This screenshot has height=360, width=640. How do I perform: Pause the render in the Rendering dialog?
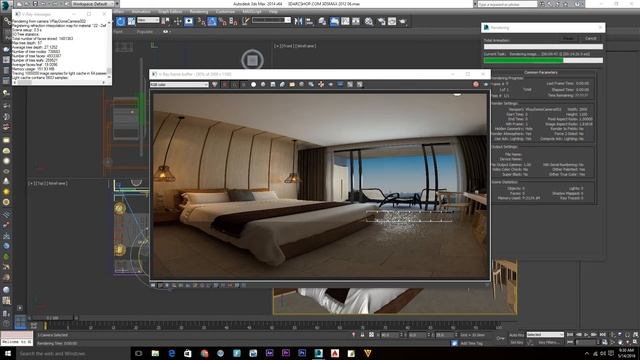click(568, 38)
